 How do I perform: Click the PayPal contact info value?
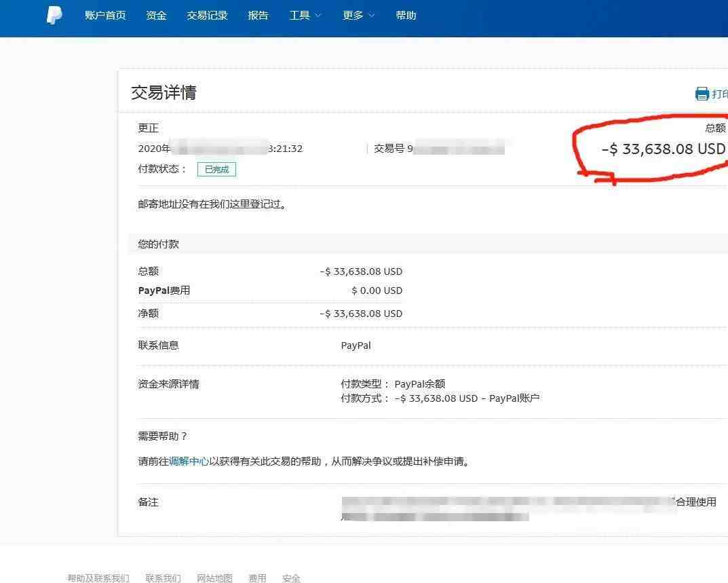[x=356, y=345]
